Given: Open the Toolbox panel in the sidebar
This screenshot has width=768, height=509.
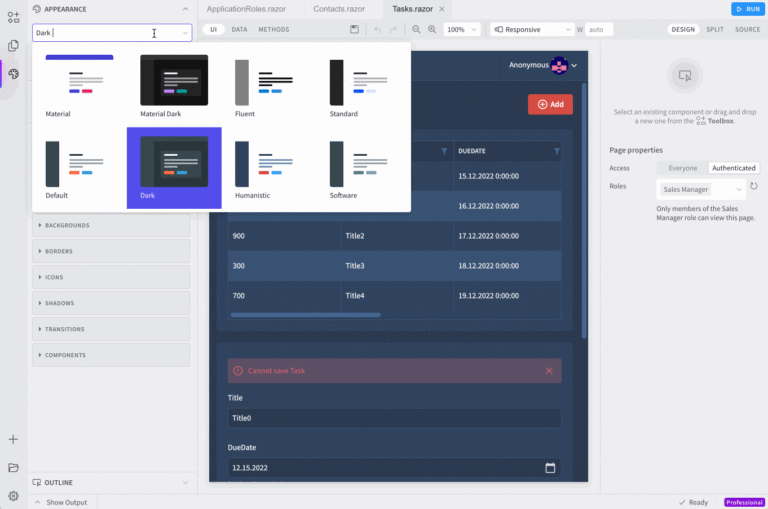Looking at the screenshot, I should [x=13, y=18].
